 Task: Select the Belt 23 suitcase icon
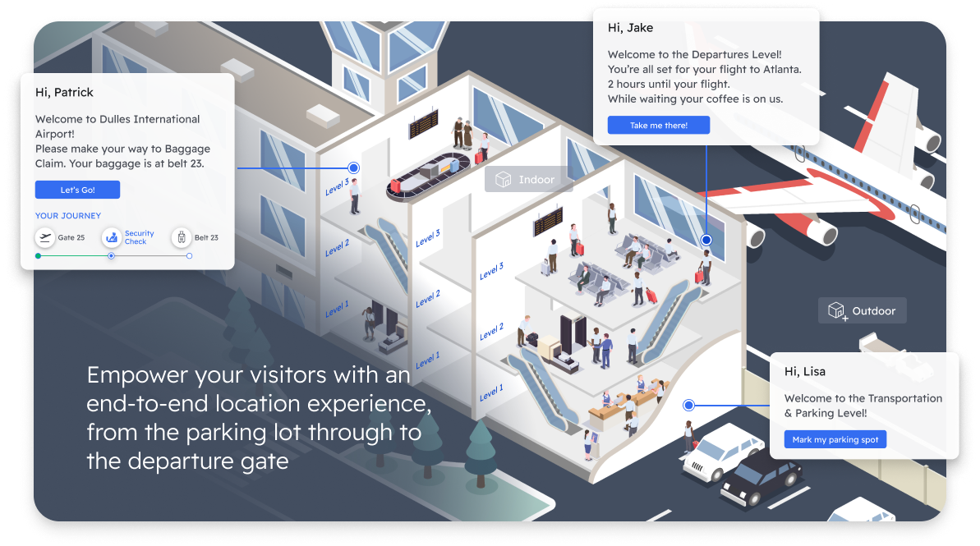click(x=182, y=237)
